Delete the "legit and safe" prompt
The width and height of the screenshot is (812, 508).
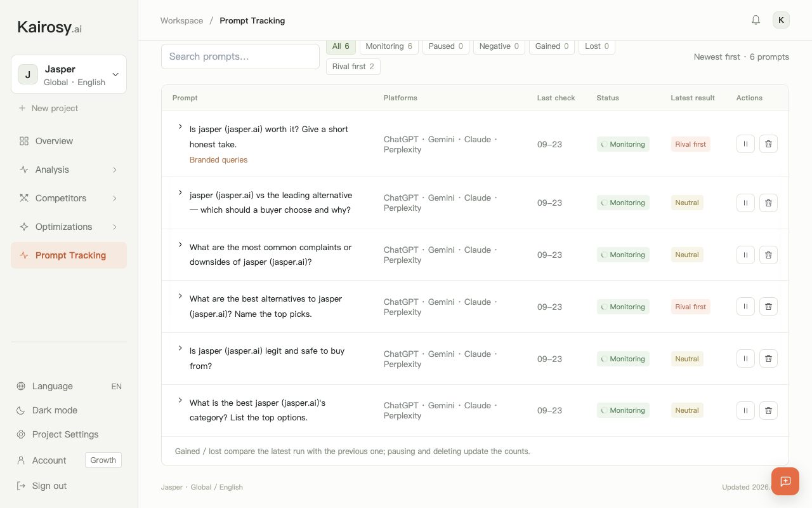[768, 359]
